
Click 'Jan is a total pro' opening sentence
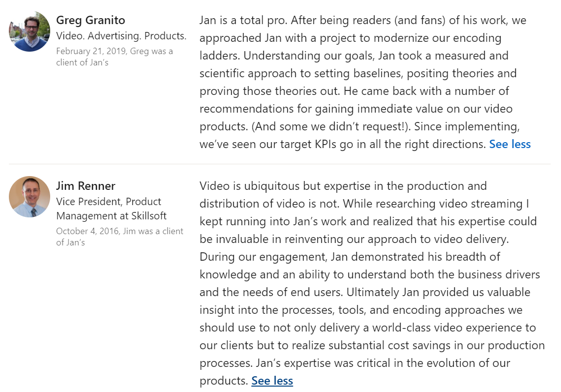243,20
